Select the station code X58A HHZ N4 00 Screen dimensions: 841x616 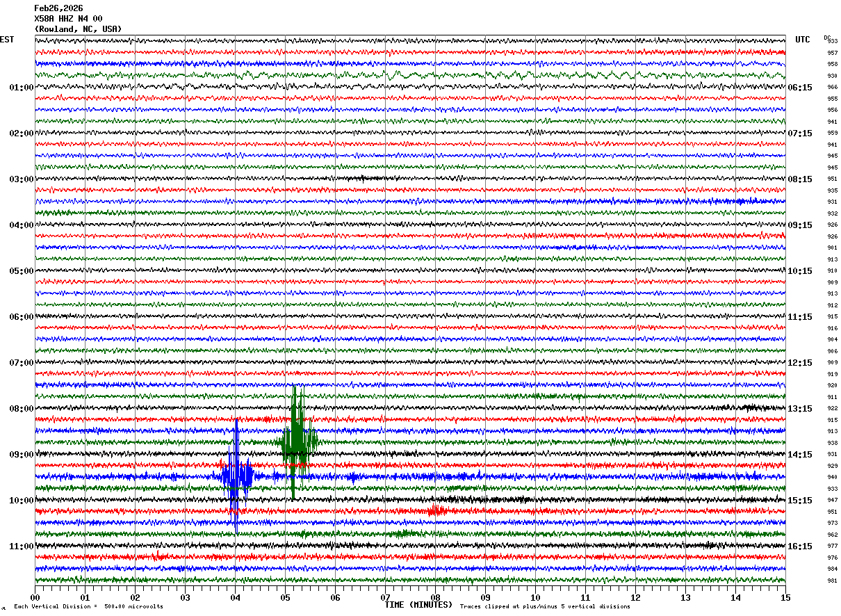coord(68,19)
